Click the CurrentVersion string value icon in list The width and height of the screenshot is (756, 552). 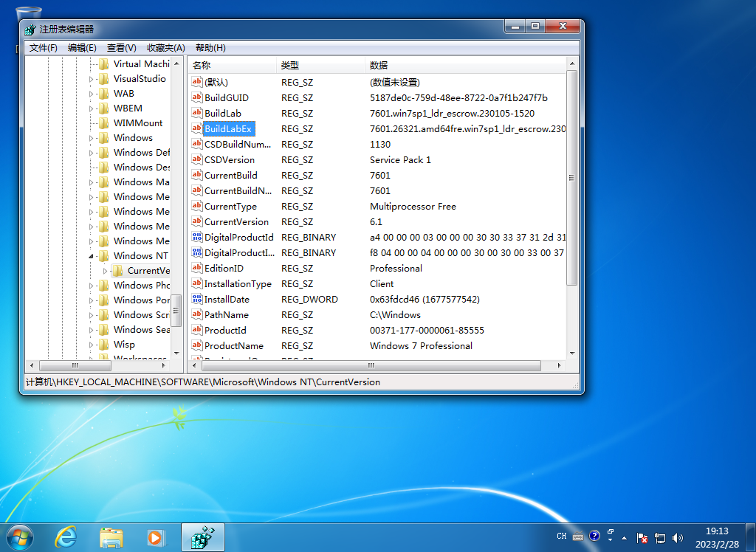(196, 221)
